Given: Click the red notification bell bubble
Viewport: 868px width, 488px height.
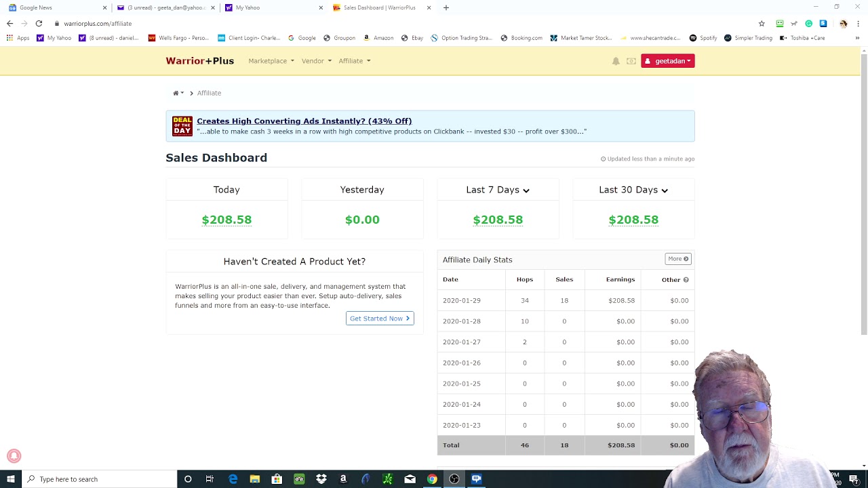Looking at the screenshot, I should pos(14,456).
